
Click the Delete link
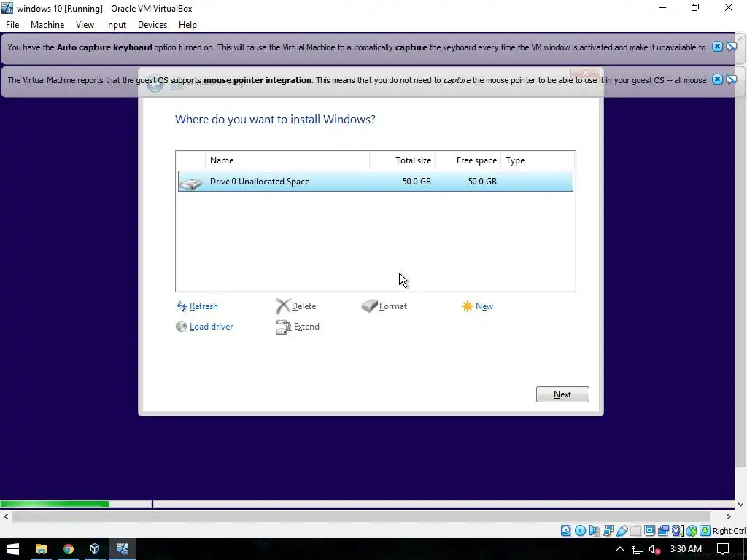[x=304, y=306]
